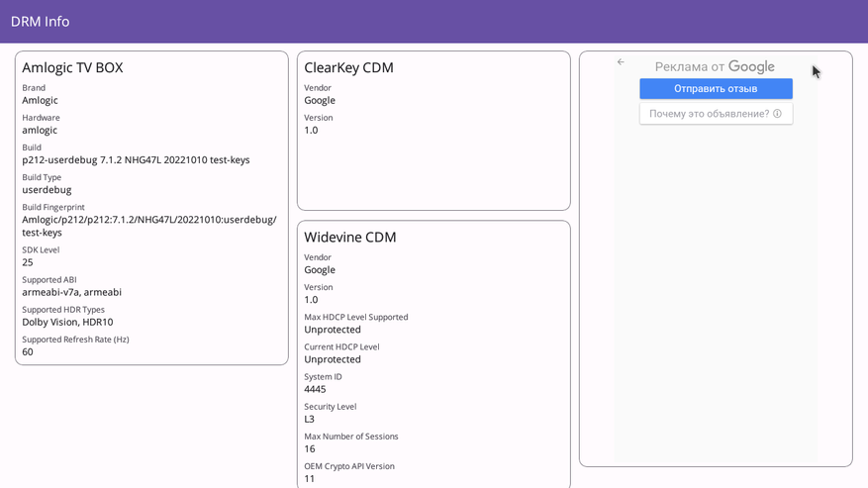Select the 'ClearKey CDM' card title
The height and width of the screenshot is (488, 868).
348,67
